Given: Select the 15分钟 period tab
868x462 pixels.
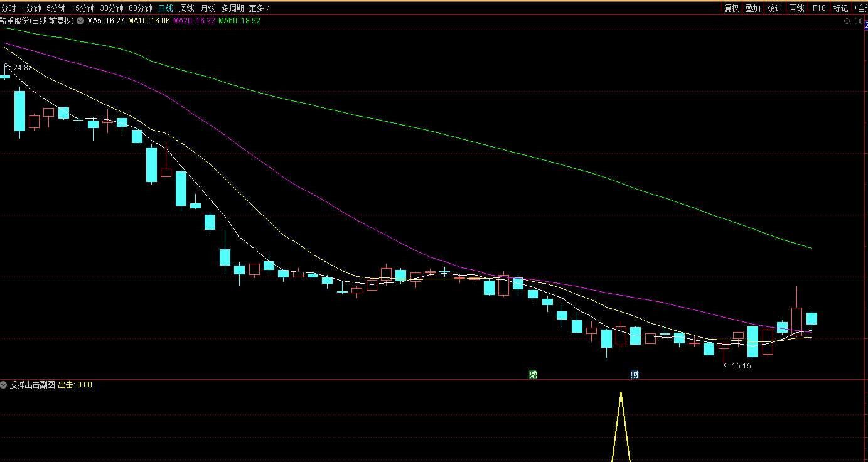Looking at the screenshot, I should [x=82, y=8].
